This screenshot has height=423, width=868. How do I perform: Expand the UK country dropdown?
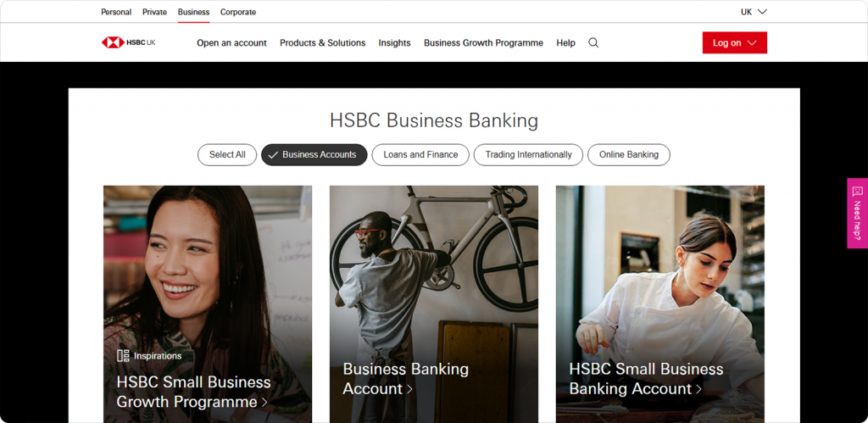coord(754,12)
